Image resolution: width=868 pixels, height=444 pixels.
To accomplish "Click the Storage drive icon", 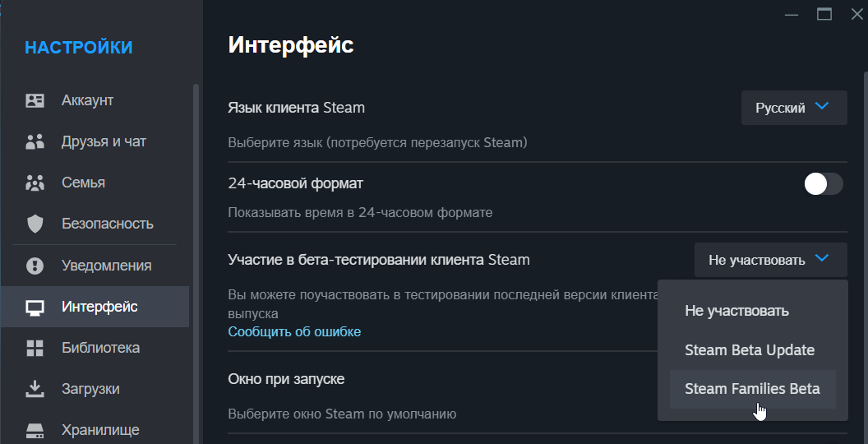I will click(35, 429).
